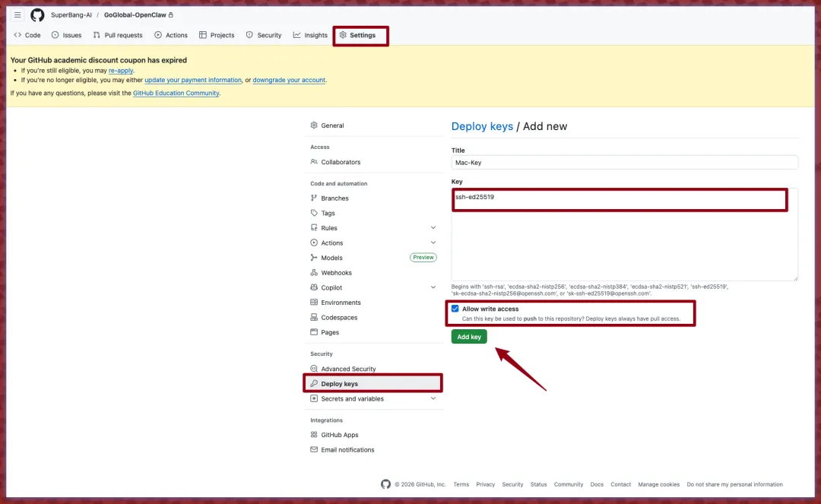This screenshot has height=504, width=821.
Task: Uncheck the Allow write access checkbox
Action: (x=455, y=309)
